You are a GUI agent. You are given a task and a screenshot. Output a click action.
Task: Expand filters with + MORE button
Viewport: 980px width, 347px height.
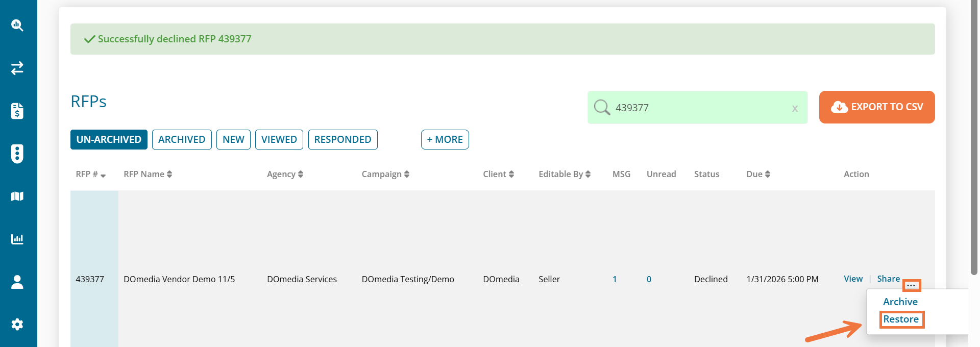tap(445, 139)
